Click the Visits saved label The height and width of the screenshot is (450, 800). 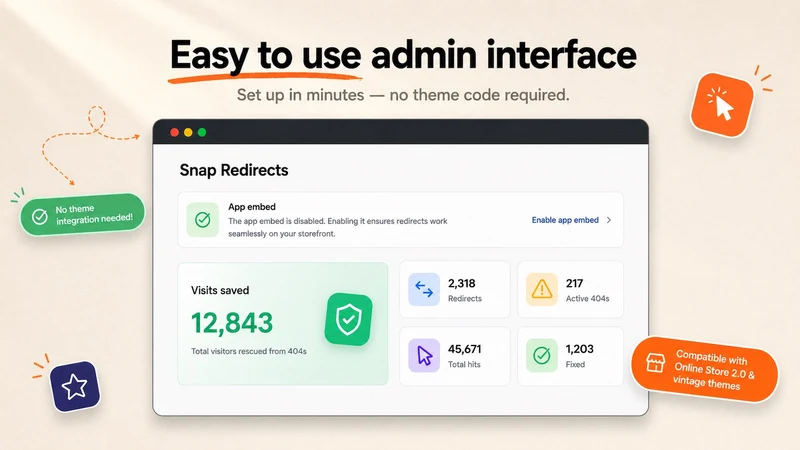[220, 290]
